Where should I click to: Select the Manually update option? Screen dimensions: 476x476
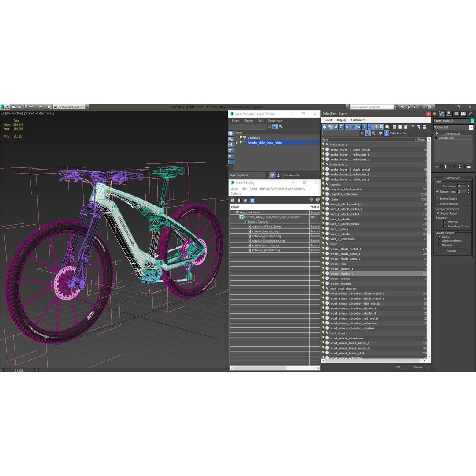(x=439, y=245)
